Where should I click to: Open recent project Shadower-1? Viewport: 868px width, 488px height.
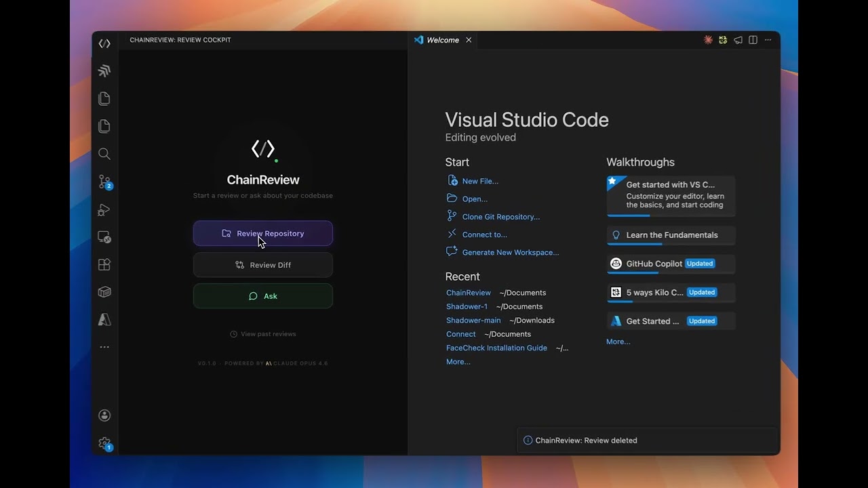(x=467, y=306)
